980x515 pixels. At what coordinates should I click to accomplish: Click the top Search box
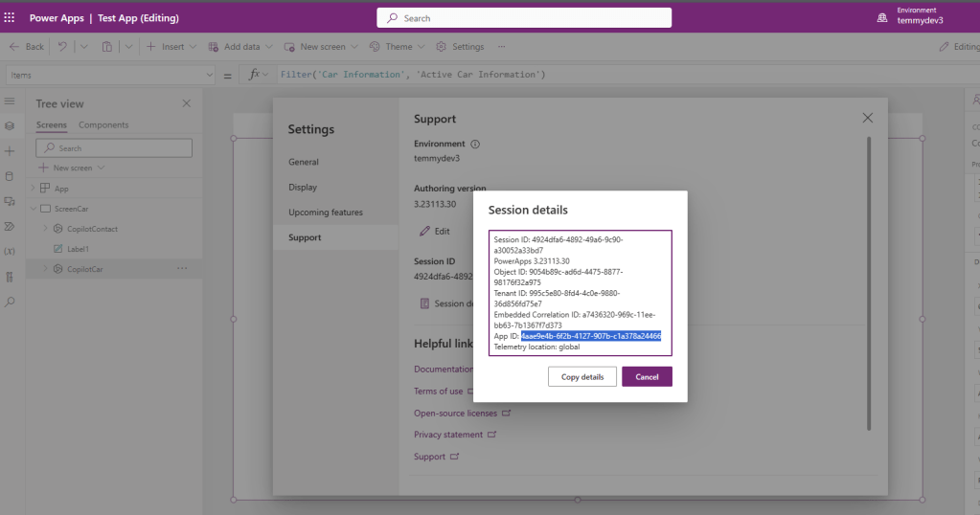[524, 18]
